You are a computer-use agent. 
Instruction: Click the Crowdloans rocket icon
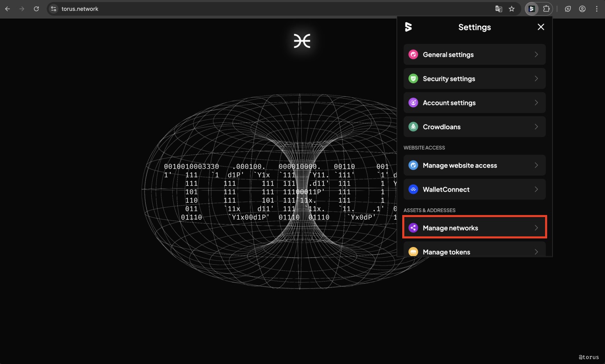coord(413,127)
